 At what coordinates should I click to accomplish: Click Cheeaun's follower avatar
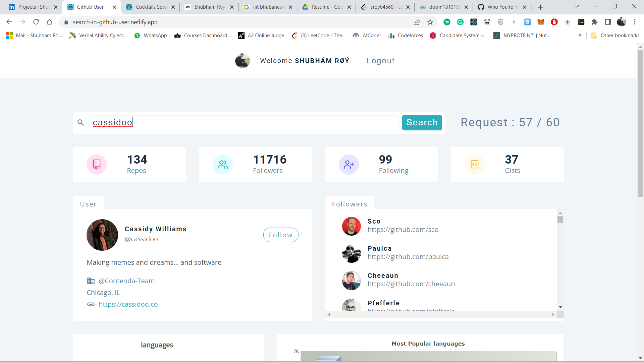click(x=352, y=281)
